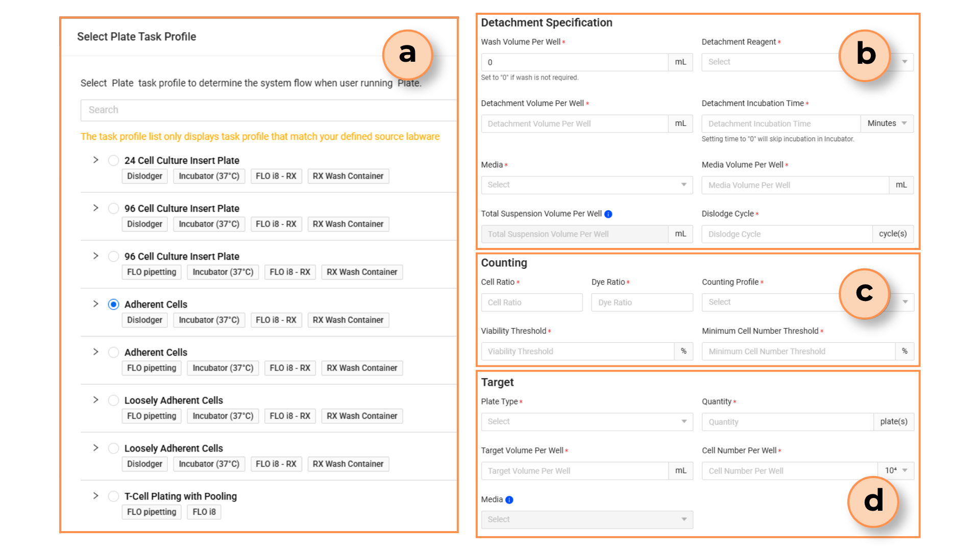Select Loosely Adherent Cells with FLO pipetting radio
Image resolution: width=980 pixels, height=551 pixels.
tap(113, 400)
